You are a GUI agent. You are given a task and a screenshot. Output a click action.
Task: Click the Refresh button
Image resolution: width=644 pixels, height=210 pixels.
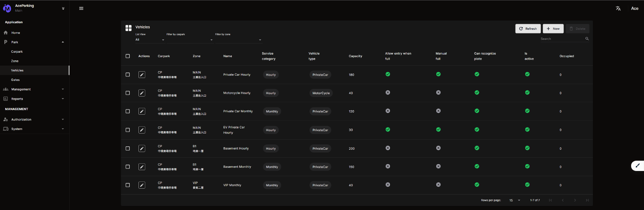coord(528,29)
